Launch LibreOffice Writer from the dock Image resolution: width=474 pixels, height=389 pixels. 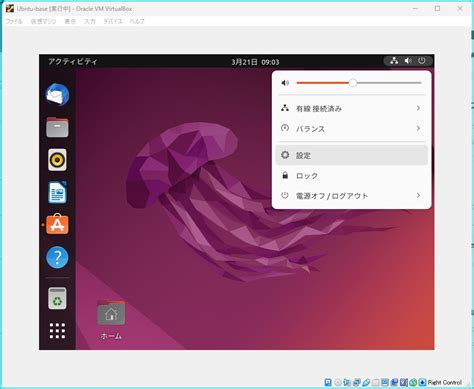[x=57, y=192]
